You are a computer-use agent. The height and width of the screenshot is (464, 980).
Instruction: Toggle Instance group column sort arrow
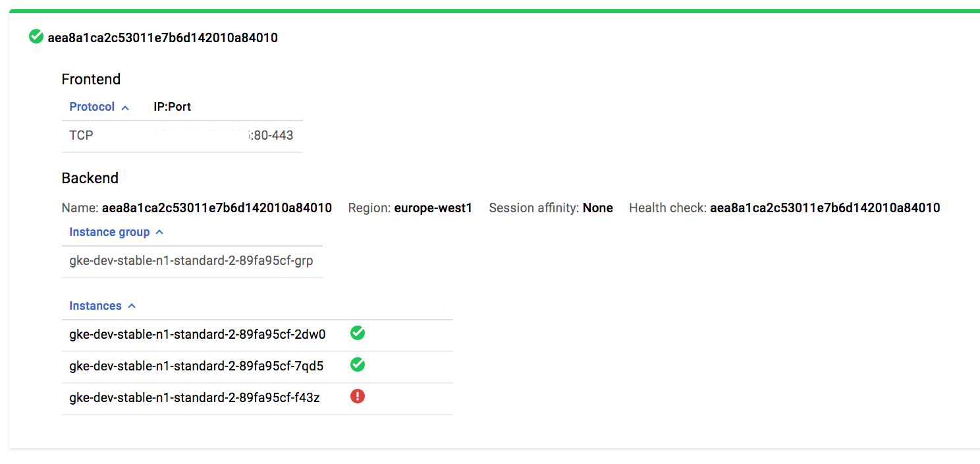click(x=159, y=233)
